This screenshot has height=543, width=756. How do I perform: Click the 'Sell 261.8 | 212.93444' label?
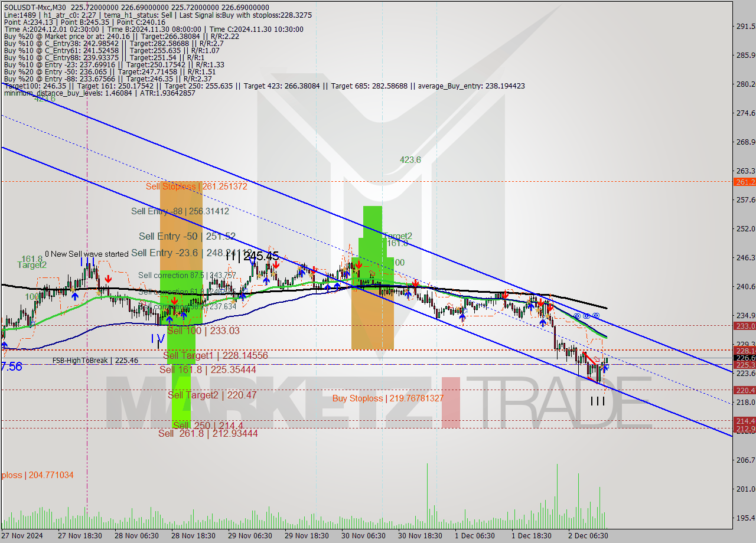click(208, 433)
